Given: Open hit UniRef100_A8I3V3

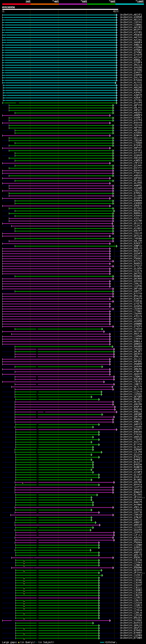Looking at the screenshot, I should coord(131,20).
